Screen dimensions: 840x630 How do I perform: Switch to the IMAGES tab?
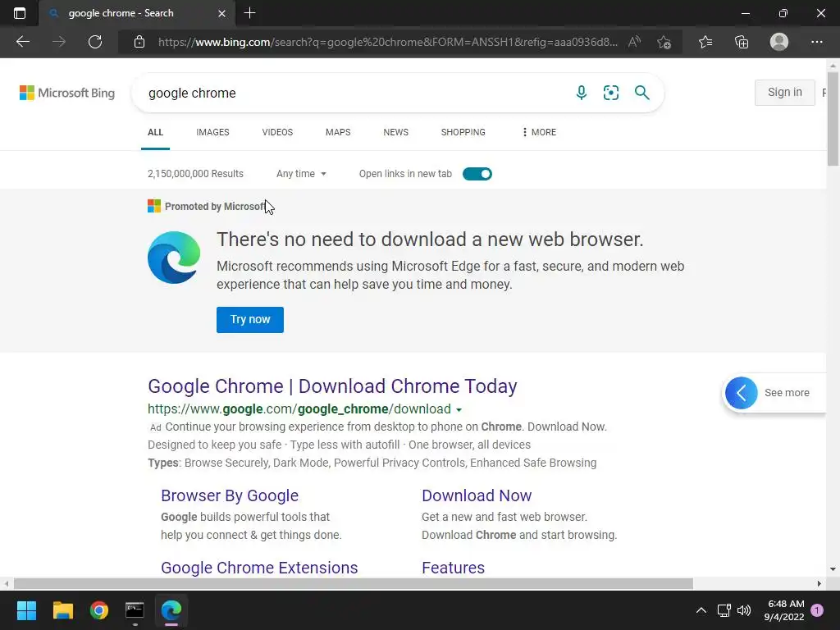[212, 132]
